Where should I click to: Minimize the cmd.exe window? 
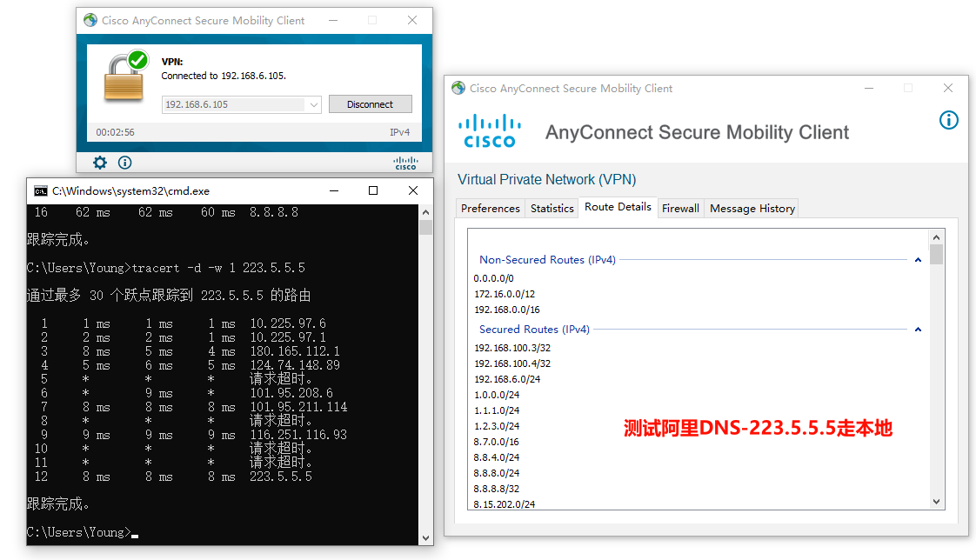point(334,190)
